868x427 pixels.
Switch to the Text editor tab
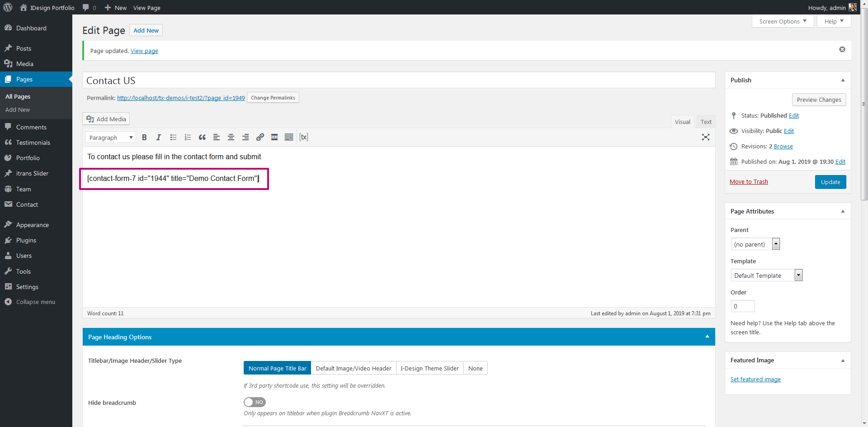point(706,122)
